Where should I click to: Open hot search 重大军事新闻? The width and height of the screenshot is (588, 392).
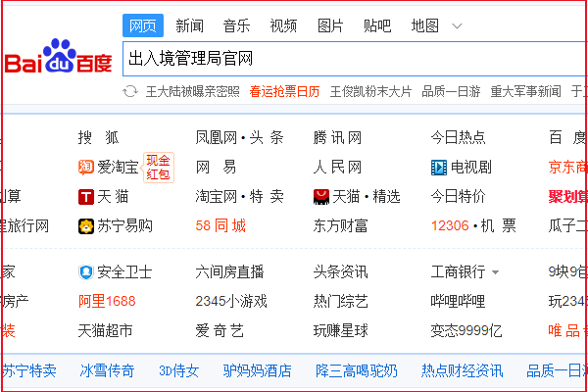click(x=525, y=91)
